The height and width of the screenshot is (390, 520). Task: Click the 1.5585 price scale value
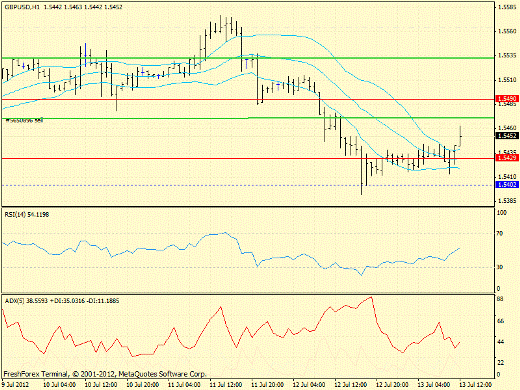(x=507, y=7)
